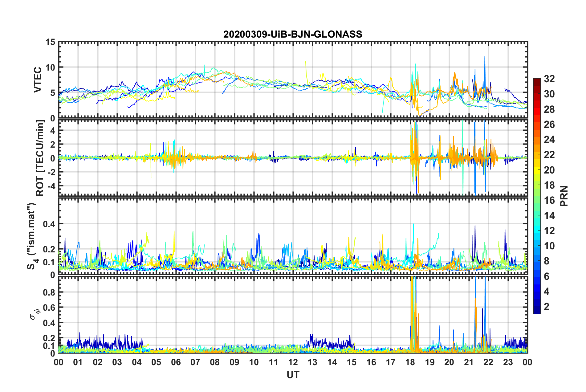
Task: Click the S4 tick label 0.4
Action: click(x=49, y=224)
